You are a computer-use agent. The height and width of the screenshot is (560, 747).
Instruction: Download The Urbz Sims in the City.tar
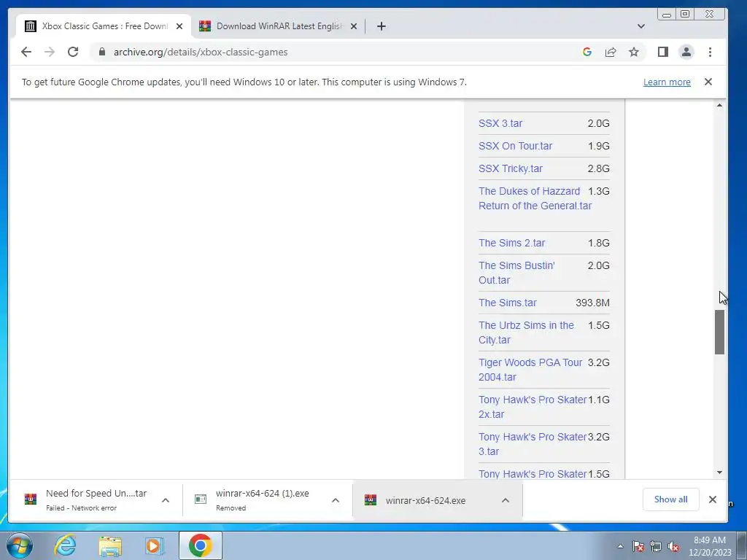526,332
